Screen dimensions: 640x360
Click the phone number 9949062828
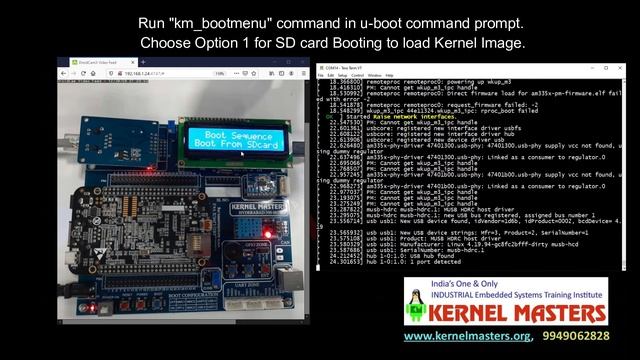tap(576, 336)
